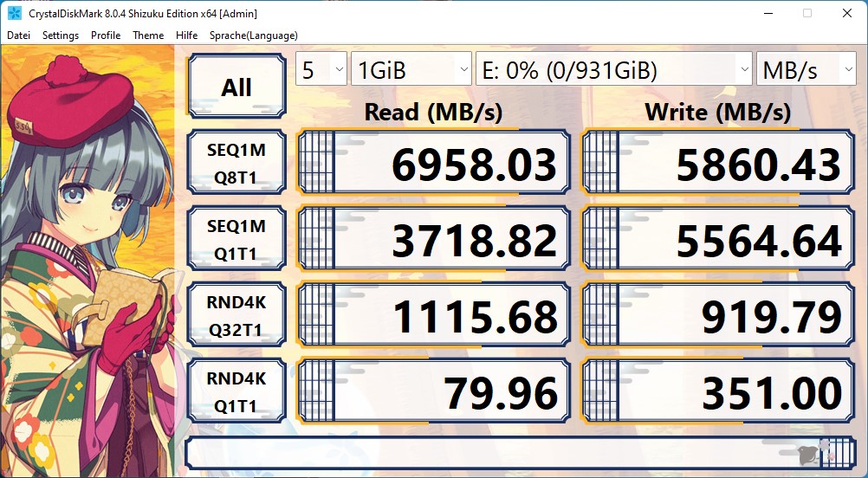Start the SEQ1M Q8T1 test
This screenshot has width=868, height=478.
click(x=236, y=163)
